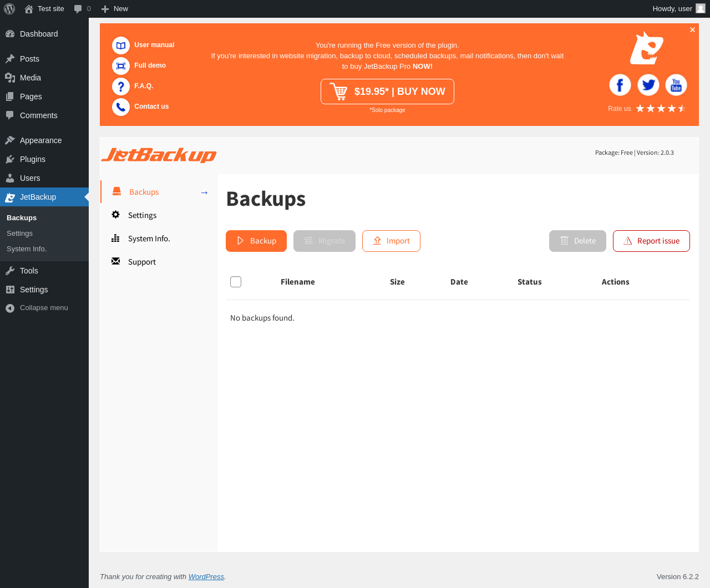Open the User manual book icon

point(121,45)
